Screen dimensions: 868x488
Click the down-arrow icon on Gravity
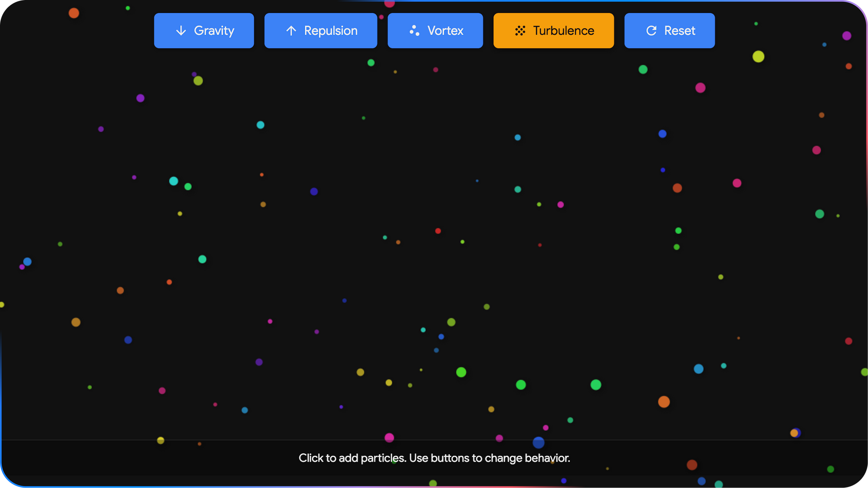pos(181,31)
